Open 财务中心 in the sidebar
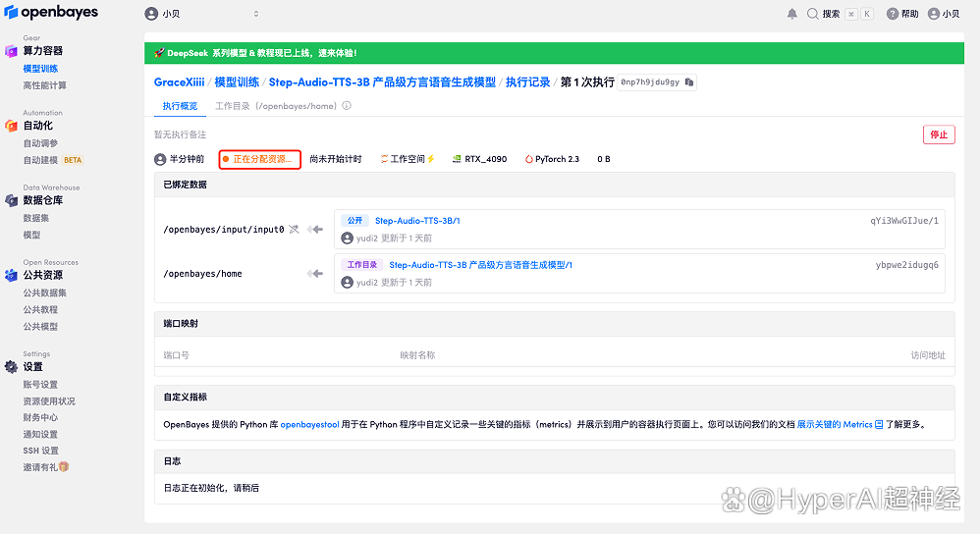Viewport: 980px width, 534px height. (40, 417)
